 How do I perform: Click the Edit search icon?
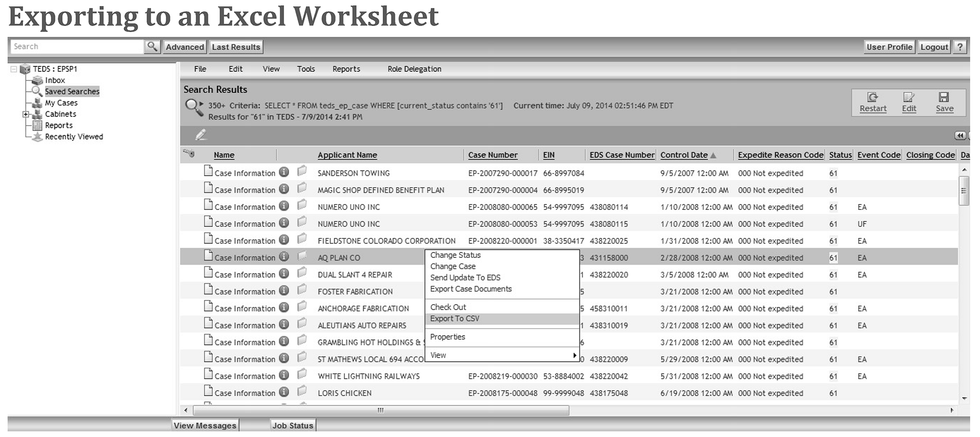coord(908,98)
